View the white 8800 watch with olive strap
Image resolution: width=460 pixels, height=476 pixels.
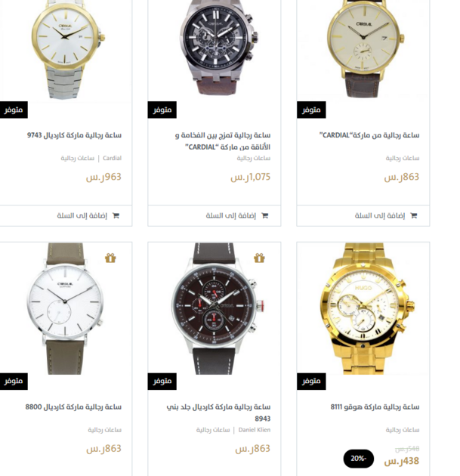[66, 308]
